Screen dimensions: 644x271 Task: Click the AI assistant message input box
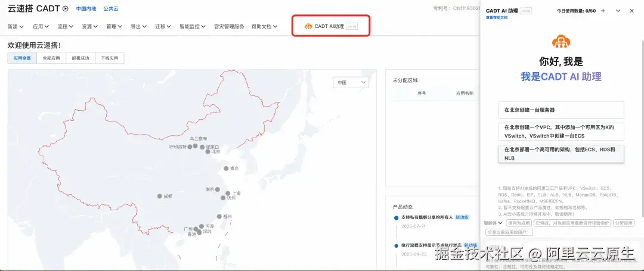click(561, 247)
